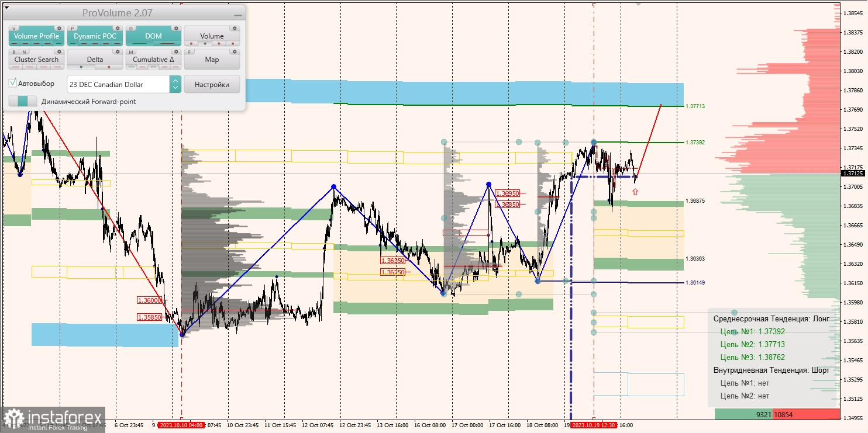
Task: Switch the Динамический Forward-point toggle
Action: (23, 101)
